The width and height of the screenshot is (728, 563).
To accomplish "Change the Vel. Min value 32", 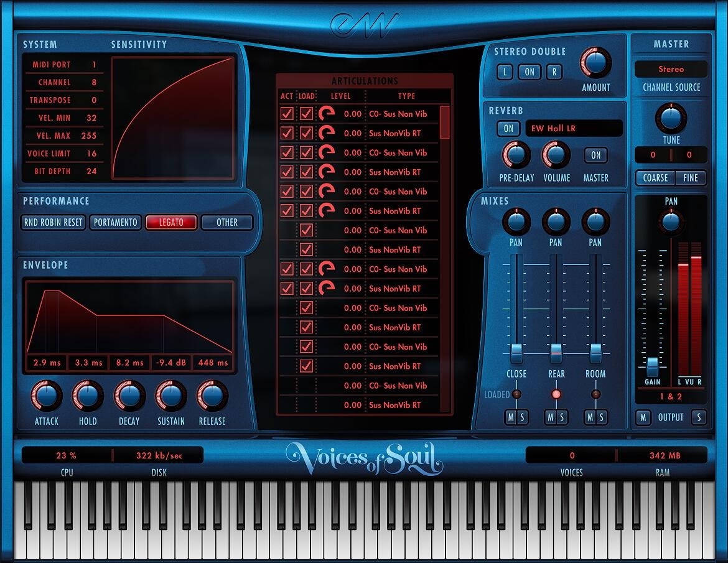I will 92,118.
